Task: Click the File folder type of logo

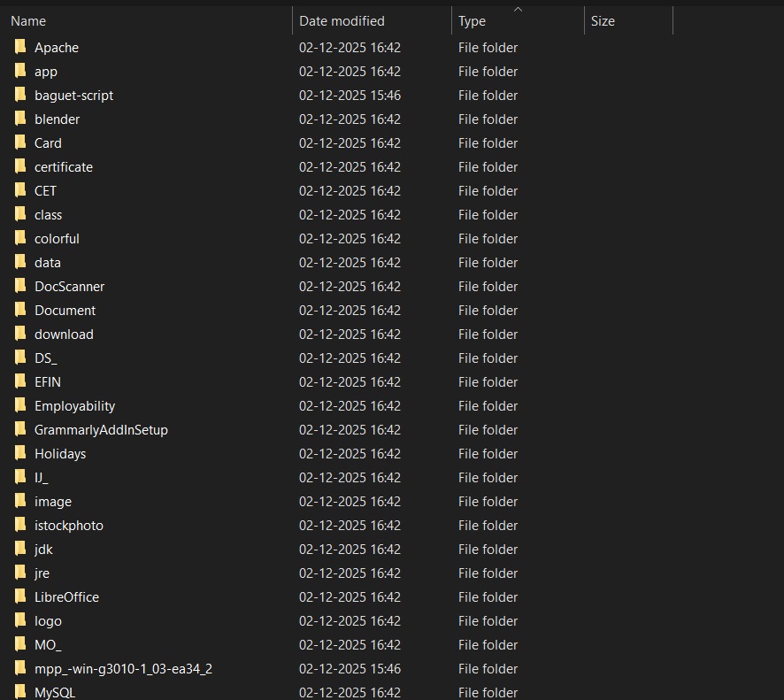Action: coord(488,621)
